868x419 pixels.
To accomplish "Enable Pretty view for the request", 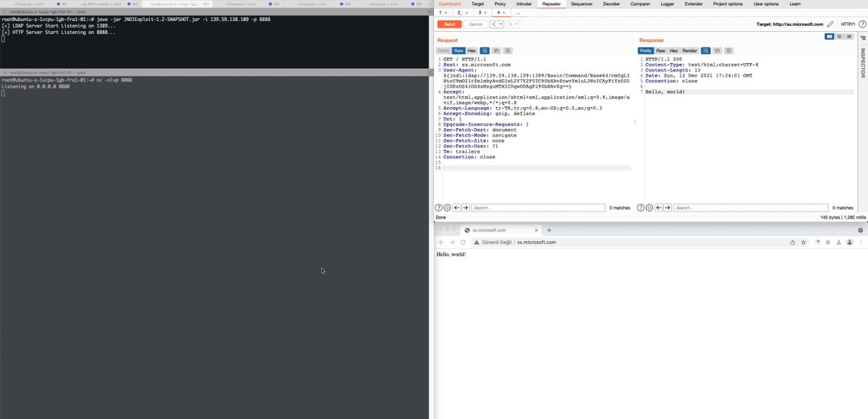I will pyautogui.click(x=442, y=50).
